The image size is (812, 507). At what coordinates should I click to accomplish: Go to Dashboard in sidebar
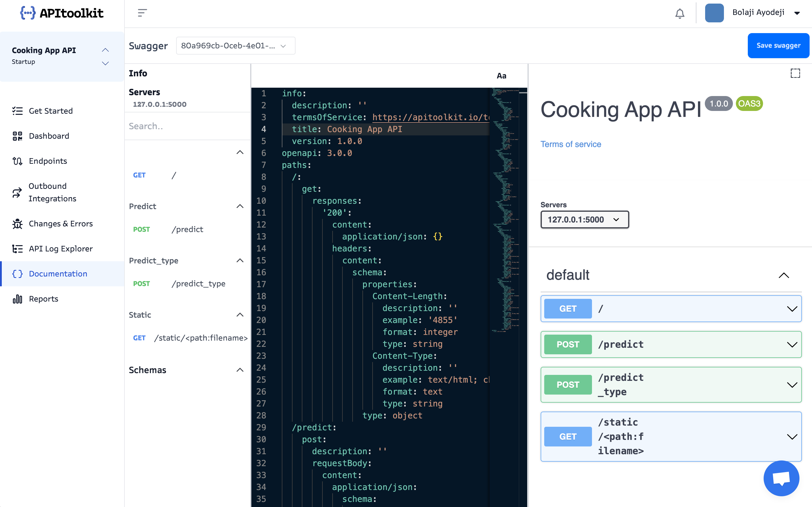pos(49,136)
